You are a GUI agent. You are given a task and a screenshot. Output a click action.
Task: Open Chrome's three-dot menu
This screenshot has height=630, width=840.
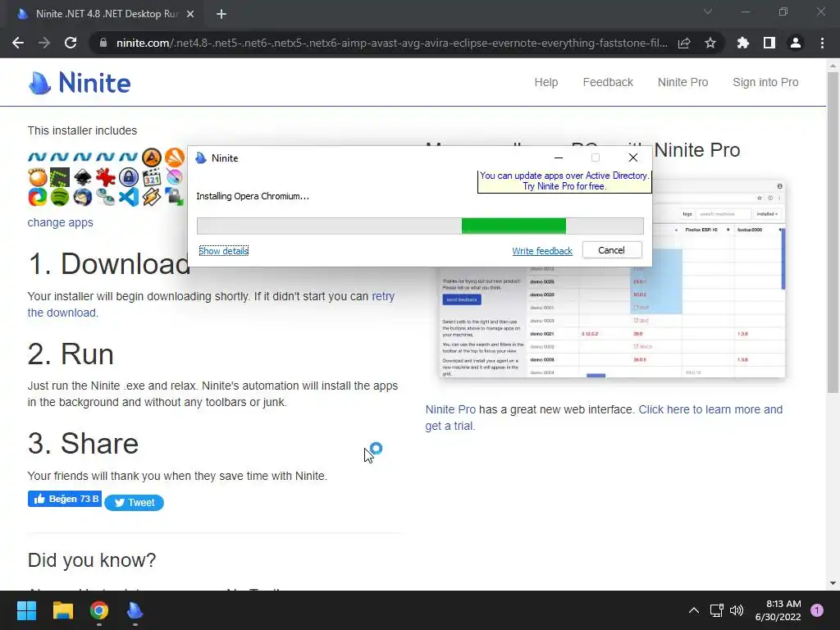[822, 43]
